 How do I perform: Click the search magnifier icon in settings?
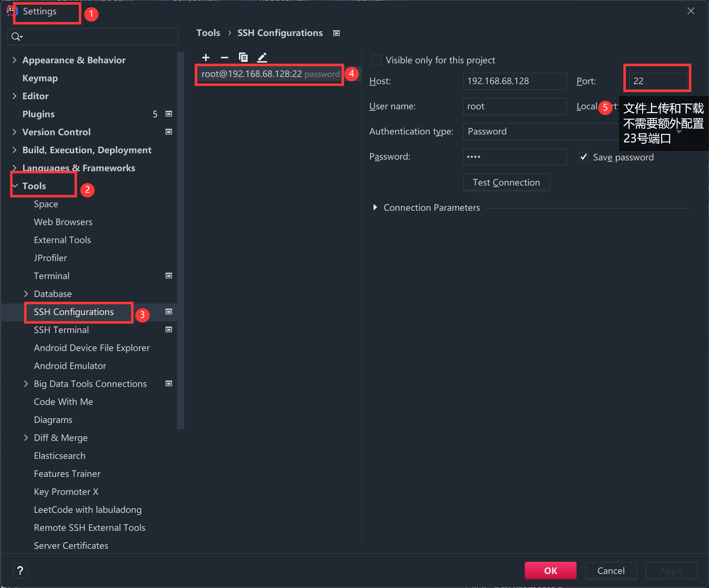[16, 37]
